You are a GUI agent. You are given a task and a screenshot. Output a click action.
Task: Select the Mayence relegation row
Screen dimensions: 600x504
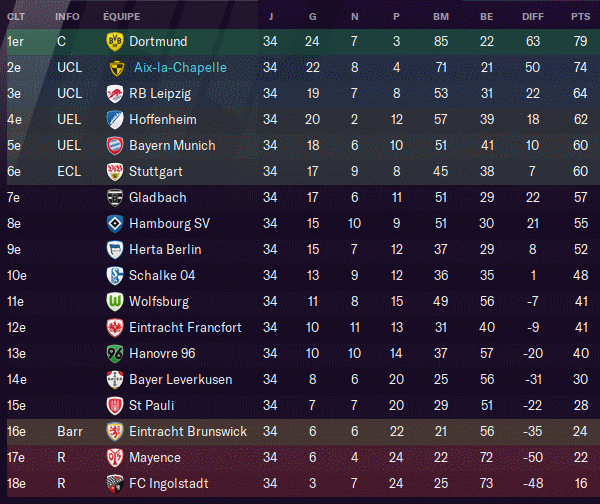coord(300,458)
